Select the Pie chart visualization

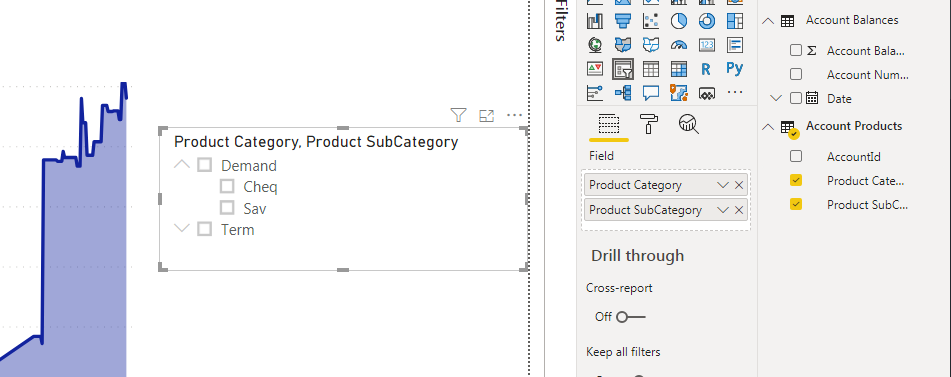(679, 21)
